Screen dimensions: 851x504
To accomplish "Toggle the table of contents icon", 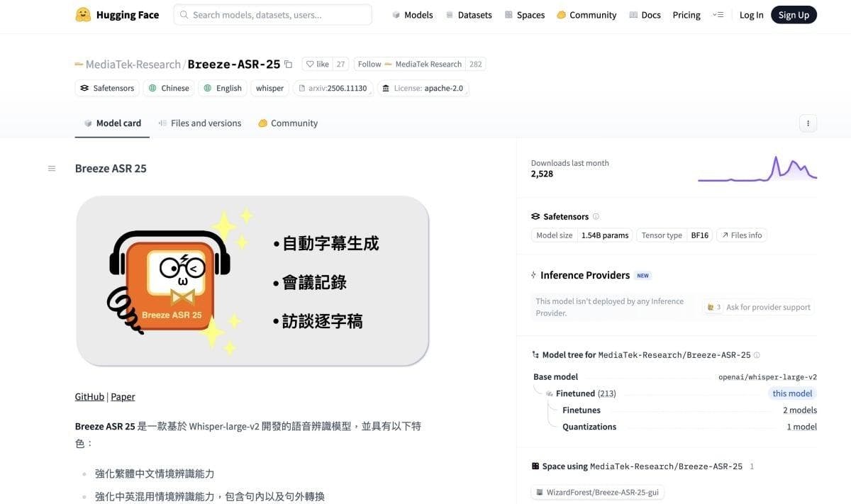I will (x=52, y=169).
